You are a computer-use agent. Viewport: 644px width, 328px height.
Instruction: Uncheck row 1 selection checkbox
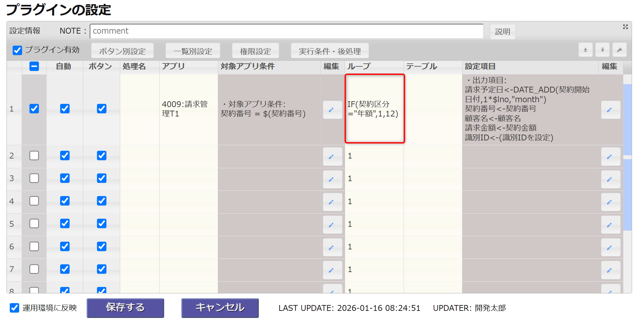(34, 109)
